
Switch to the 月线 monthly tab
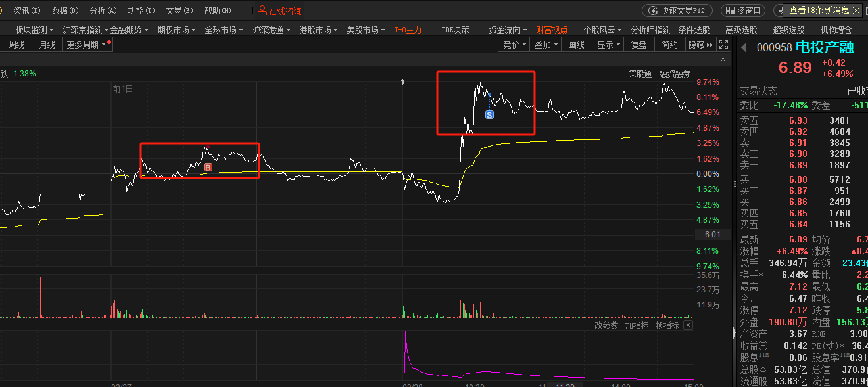[47, 45]
